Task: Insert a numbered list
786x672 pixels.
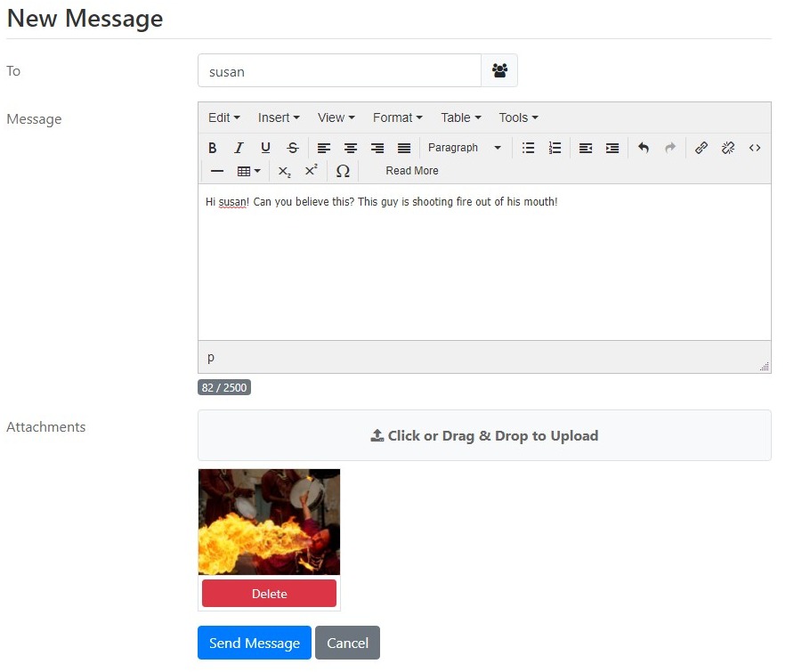Action: pos(555,149)
